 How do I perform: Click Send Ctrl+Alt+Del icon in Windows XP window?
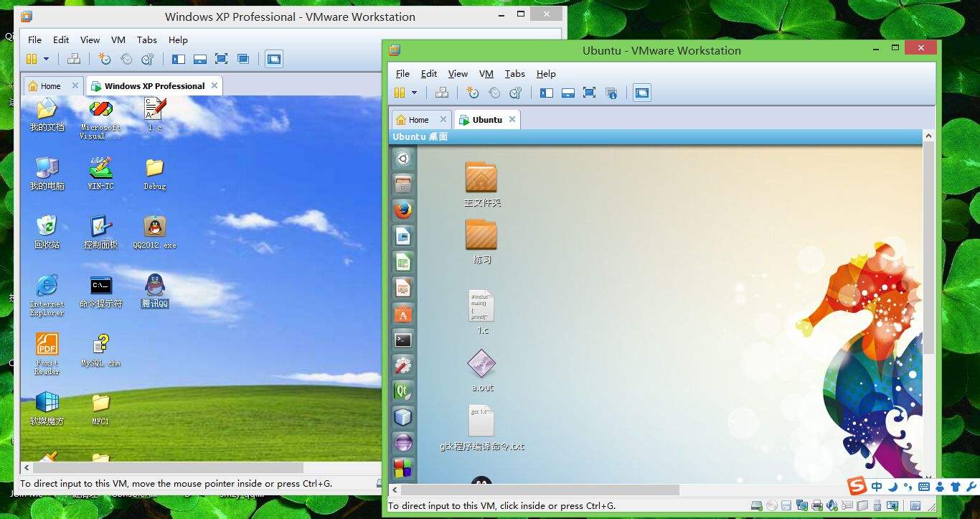tap(73, 59)
